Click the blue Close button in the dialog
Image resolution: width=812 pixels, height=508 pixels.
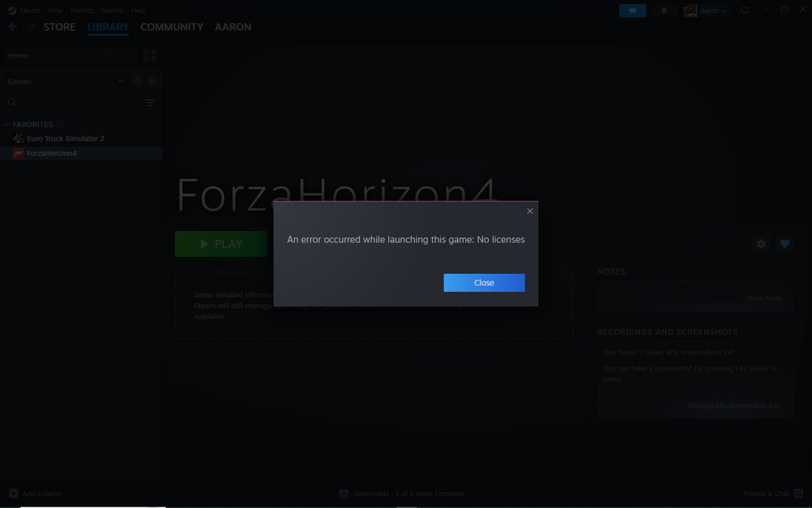click(484, 283)
